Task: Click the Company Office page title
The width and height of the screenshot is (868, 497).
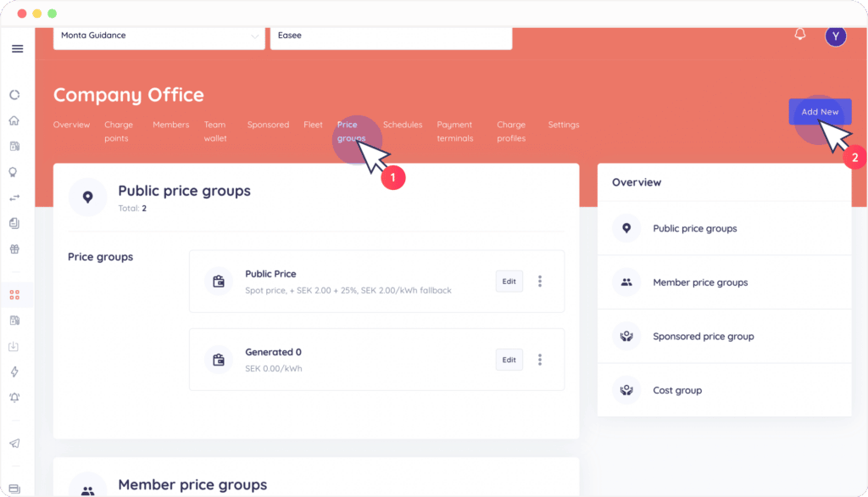Action: click(x=129, y=95)
